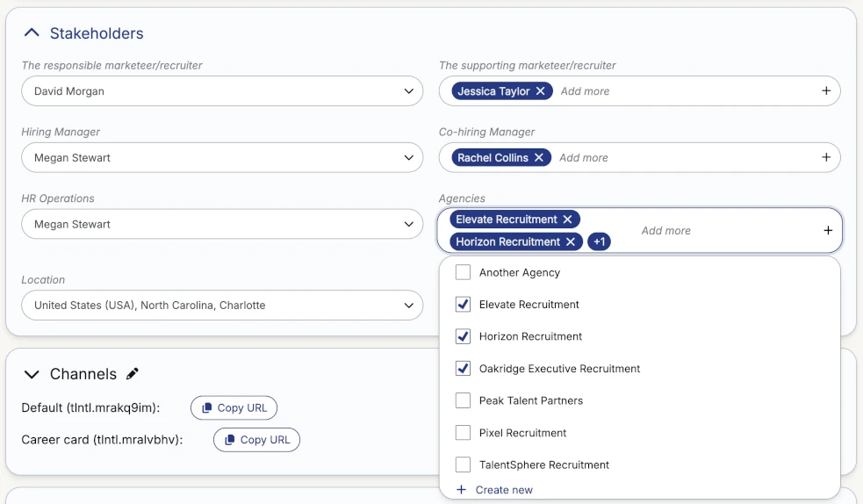Expand the Channels section chevron
Image resolution: width=863 pixels, height=504 pixels.
click(32, 374)
